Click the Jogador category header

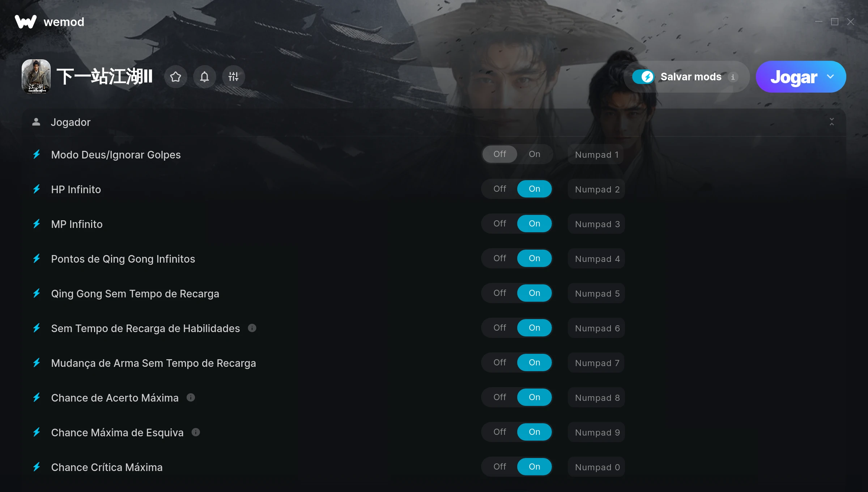434,122
